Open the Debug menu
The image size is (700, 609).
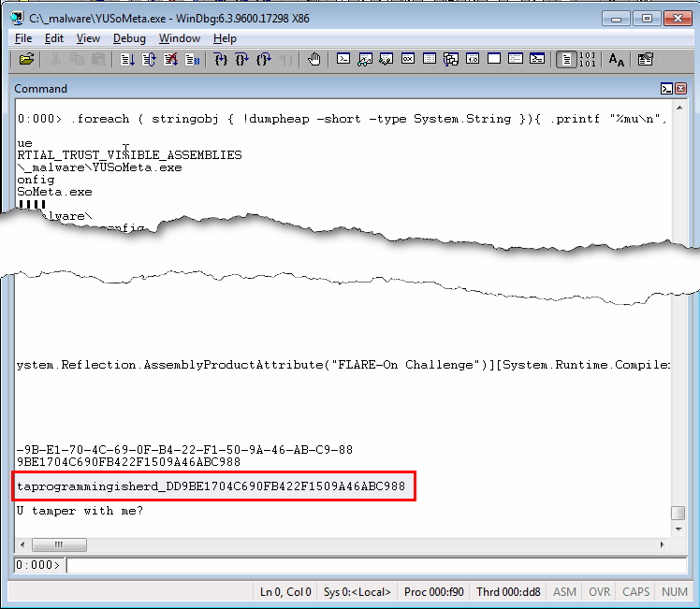tap(129, 38)
